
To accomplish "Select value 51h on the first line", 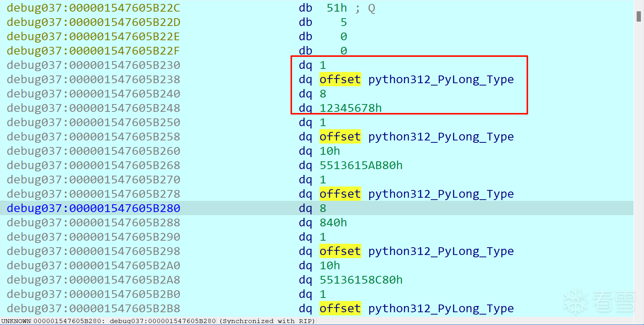I will 337,8.
